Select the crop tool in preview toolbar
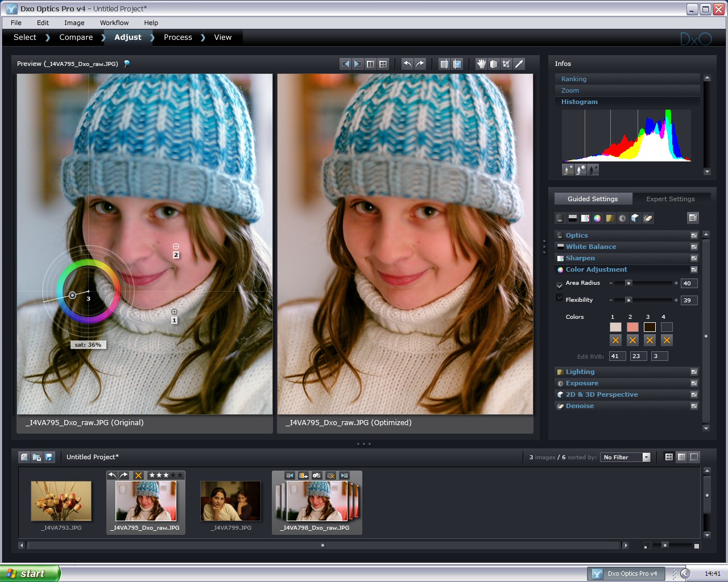Screen dimensions: 728x582 tap(506, 64)
